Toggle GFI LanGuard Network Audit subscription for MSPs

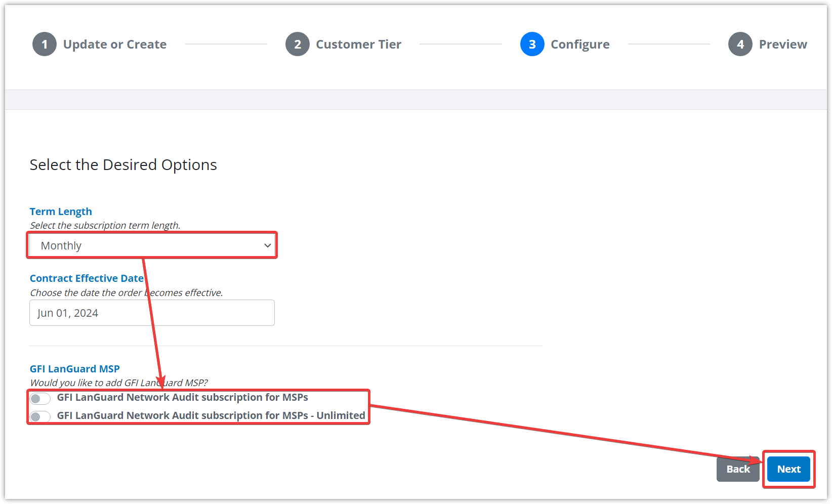(40, 398)
